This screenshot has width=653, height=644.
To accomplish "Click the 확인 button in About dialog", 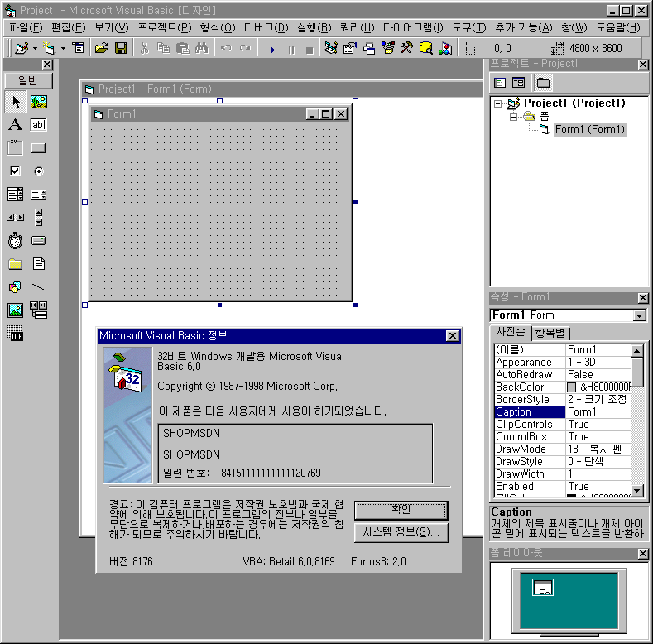I will [x=401, y=510].
